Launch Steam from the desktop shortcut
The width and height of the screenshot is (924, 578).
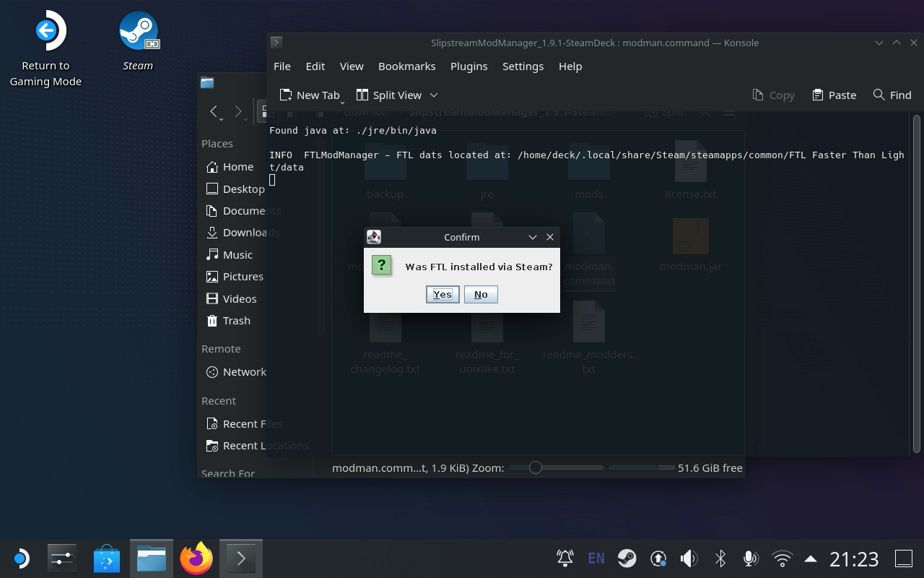(138, 30)
